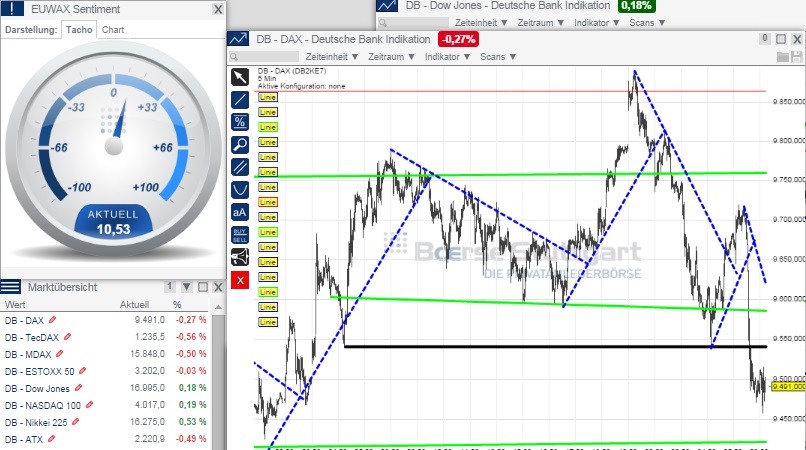Select the trend line drawing tool
This screenshot has width=806, height=450.
point(240,100)
